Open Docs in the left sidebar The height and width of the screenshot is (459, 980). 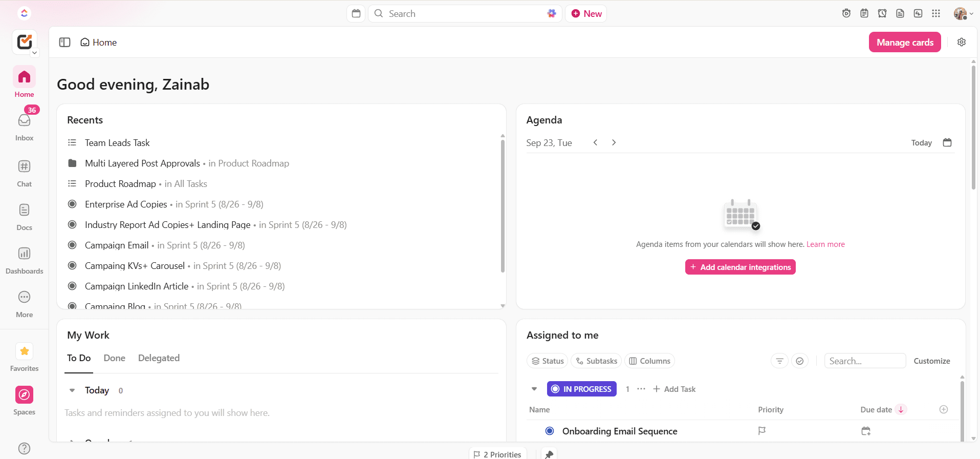point(24,211)
